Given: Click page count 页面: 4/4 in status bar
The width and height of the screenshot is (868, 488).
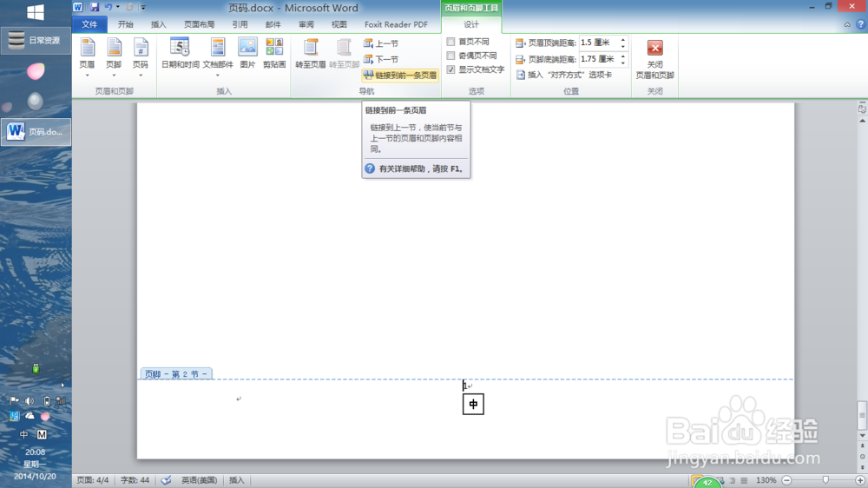Looking at the screenshot, I should [x=93, y=480].
